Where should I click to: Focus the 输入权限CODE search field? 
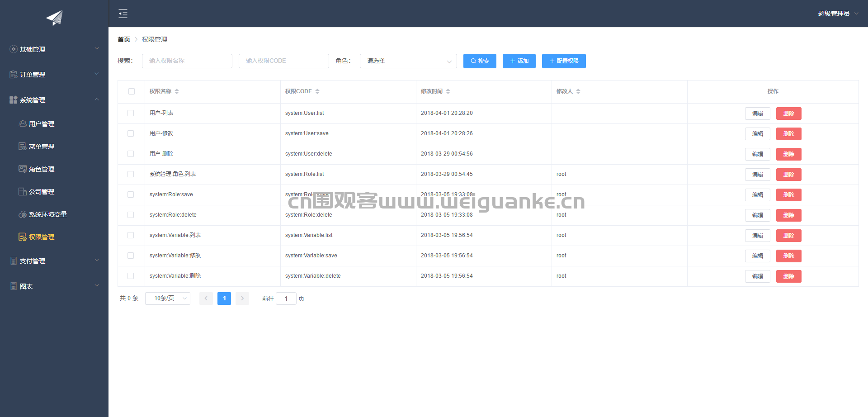pyautogui.click(x=284, y=61)
